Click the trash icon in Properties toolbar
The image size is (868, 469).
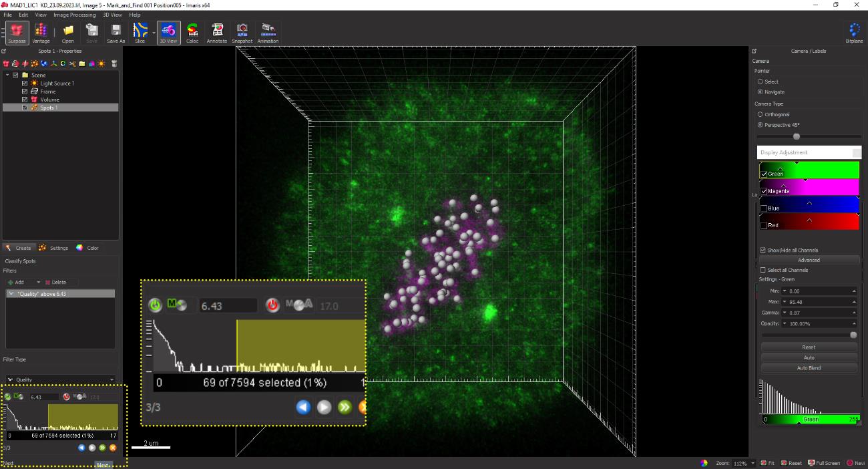pos(114,63)
